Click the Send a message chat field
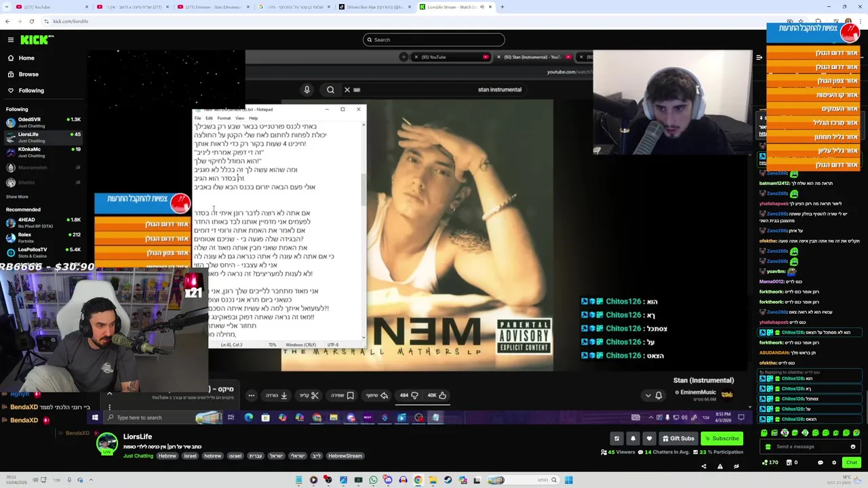868x488 pixels. tap(810, 447)
